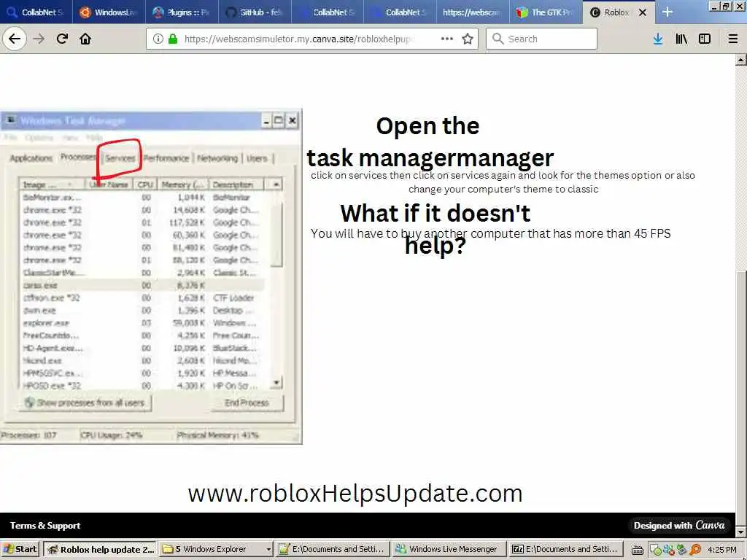Screen dimensions: 747x560
Task: Close the Roblox tab
Action: click(x=643, y=12)
